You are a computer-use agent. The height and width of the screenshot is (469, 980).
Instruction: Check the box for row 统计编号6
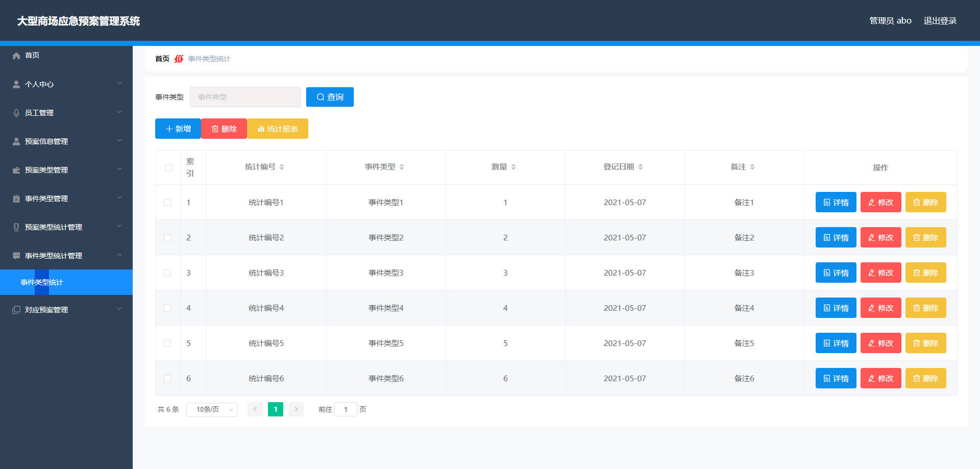click(x=167, y=379)
